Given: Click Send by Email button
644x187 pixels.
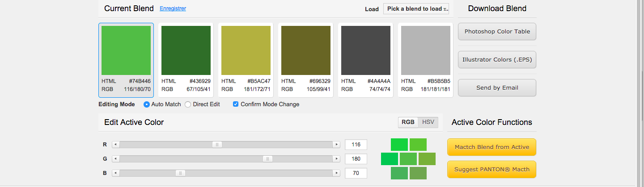Looking at the screenshot, I should [497, 88].
